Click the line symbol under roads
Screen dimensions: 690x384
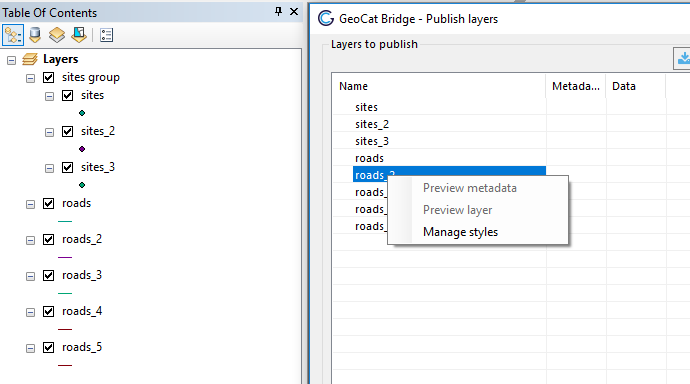coord(65,221)
